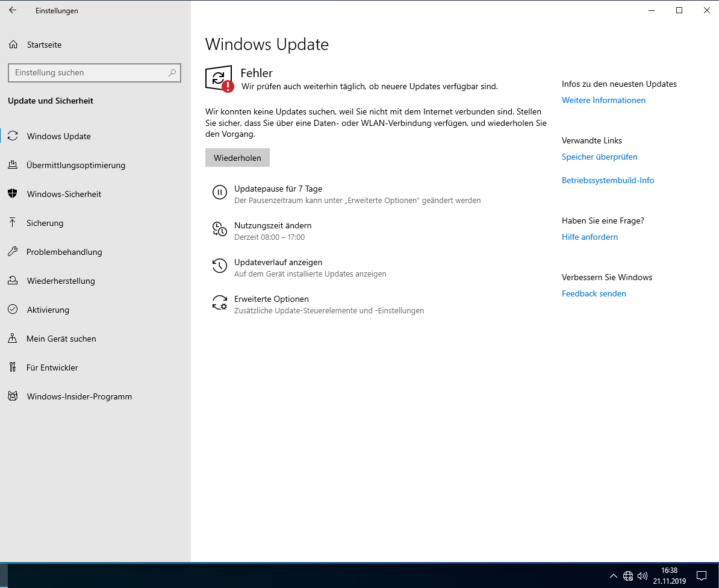Click Feedback senden link
Screen dimensions: 719x588
coord(594,293)
